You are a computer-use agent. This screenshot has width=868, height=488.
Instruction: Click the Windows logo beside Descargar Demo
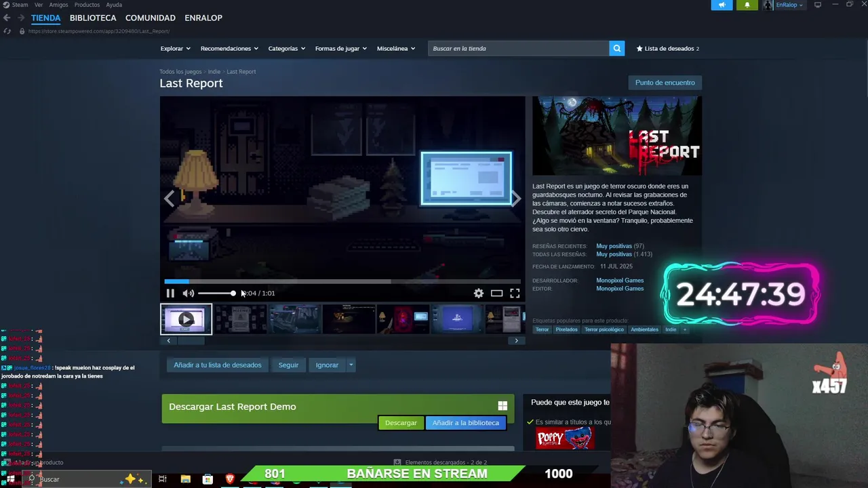tap(502, 405)
